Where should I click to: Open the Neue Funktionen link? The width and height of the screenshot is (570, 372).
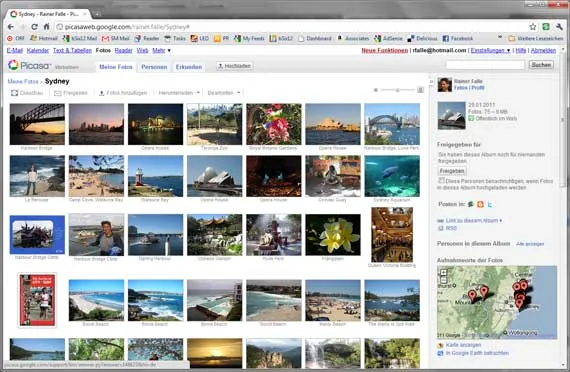pos(385,50)
